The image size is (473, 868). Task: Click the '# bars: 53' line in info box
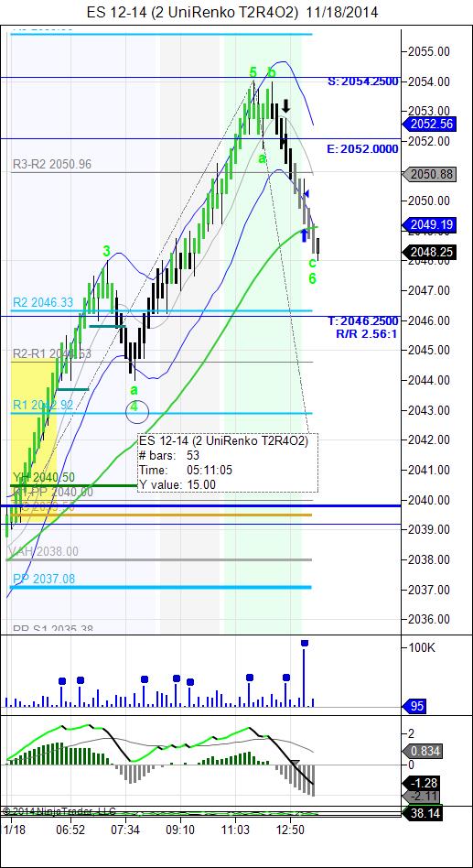(x=169, y=455)
